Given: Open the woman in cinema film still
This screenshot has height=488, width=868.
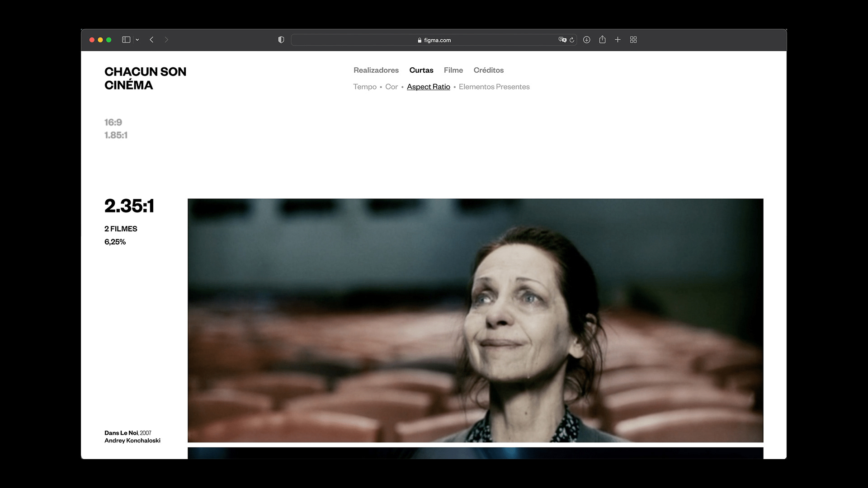Looking at the screenshot, I should click(475, 320).
